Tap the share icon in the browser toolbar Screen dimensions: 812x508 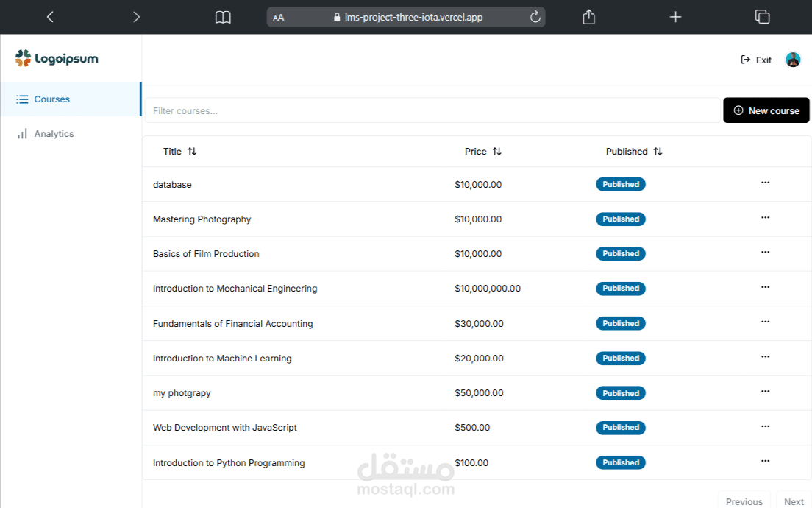pyautogui.click(x=589, y=17)
